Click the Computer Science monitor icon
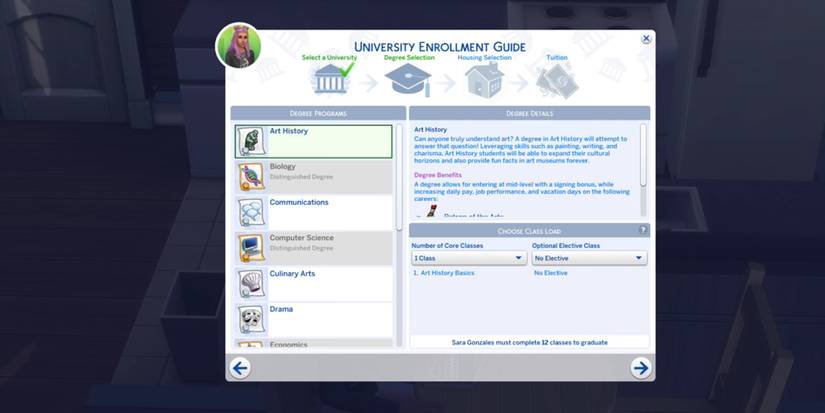 point(251,248)
